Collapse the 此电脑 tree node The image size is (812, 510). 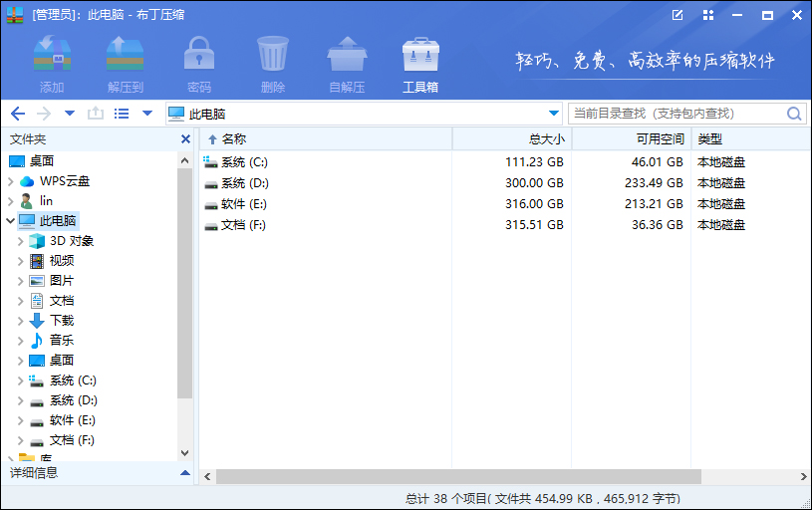10,220
